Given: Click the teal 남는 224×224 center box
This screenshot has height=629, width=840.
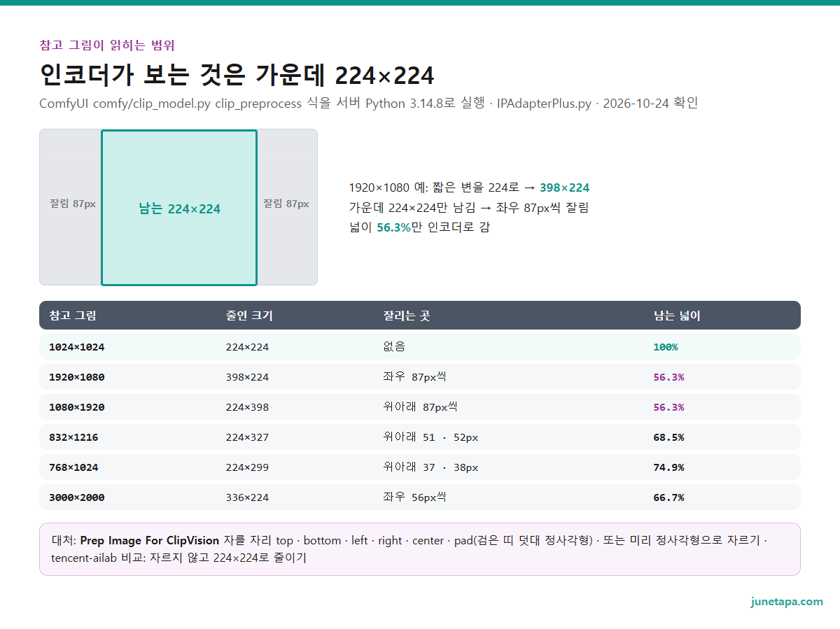Looking at the screenshot, I should [x=179, y=208].
